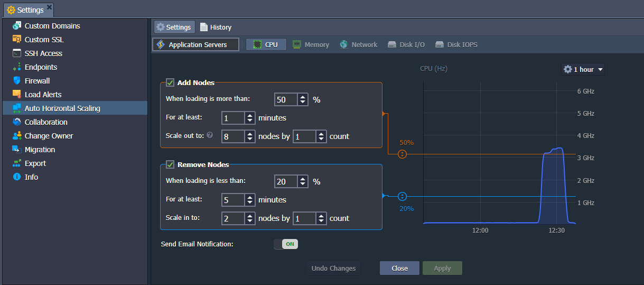
Task: Open the 1 hour time range dropdown
Action: (x=583, y=69)
